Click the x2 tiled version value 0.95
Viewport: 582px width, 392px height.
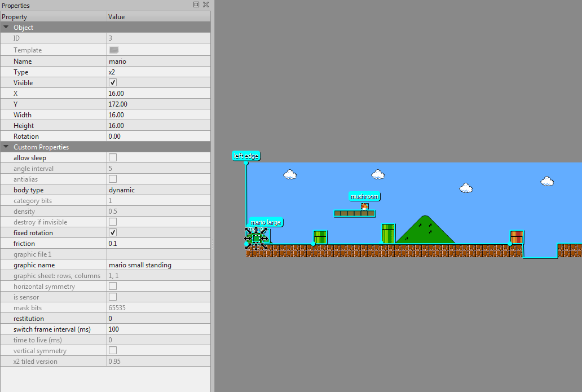pyautogui.click(x=159, y=362)
